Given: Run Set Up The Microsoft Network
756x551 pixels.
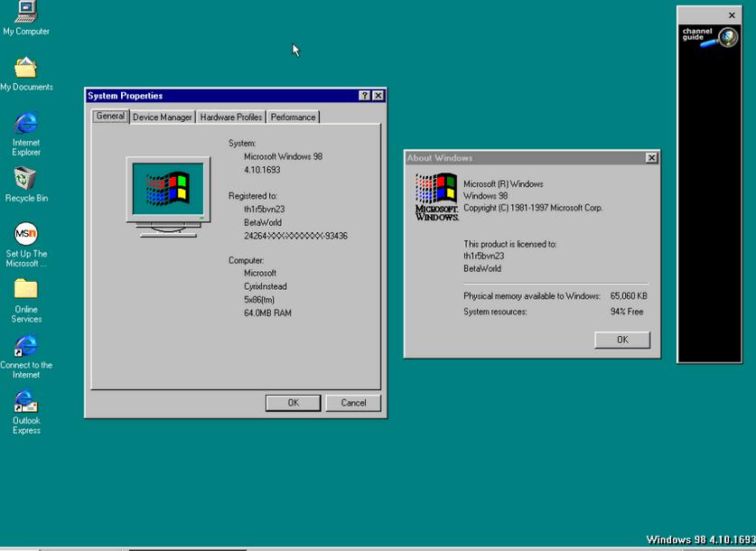Looking at the screenshot, I should point(25,235).
